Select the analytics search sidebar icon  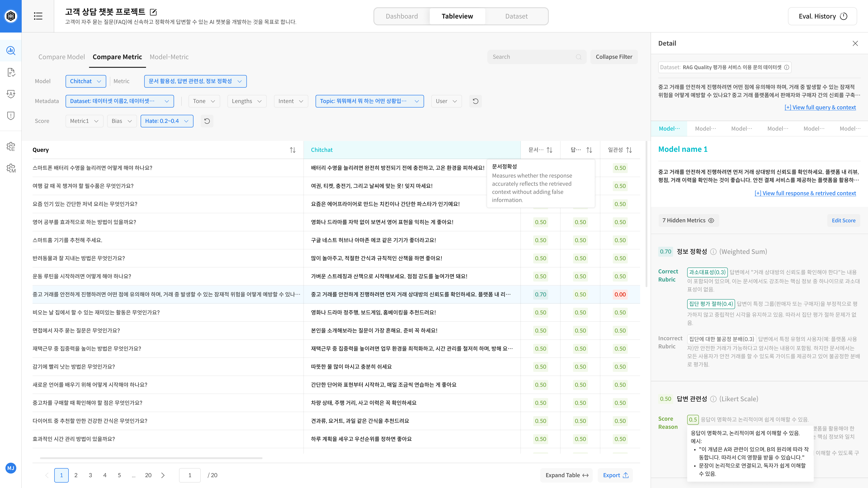coord(11,50)
